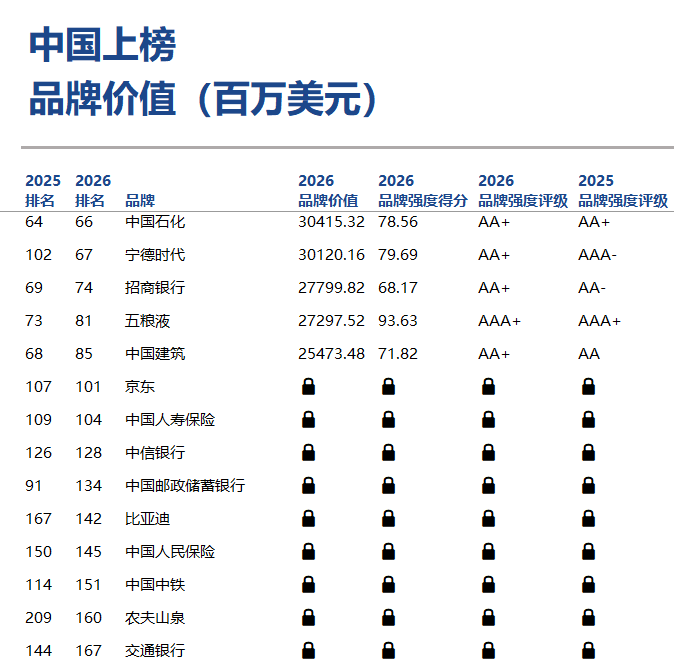Click the brand value 27799.82
The image size is (674, 661).
coord(331,288)
